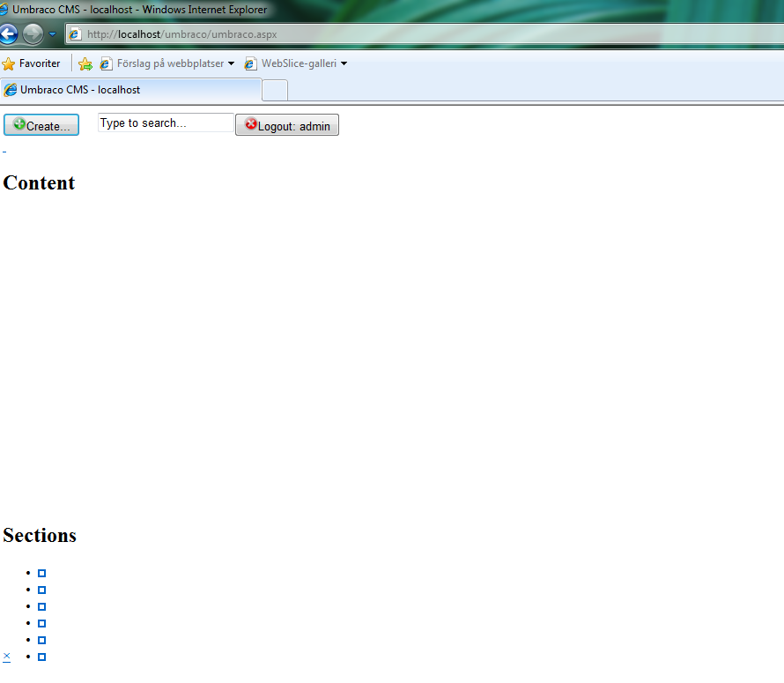Image resolution: width=784 pixels, height=683 pixels.
Task: Open WebSlice-galleri dropdown
Action: coord(295,63)
